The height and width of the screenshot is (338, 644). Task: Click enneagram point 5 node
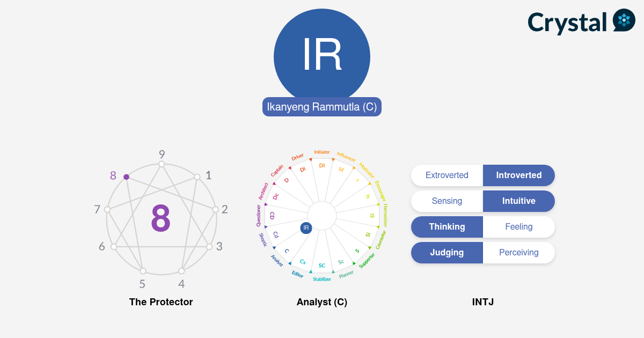pyautogui.click(x=143, y=271)
